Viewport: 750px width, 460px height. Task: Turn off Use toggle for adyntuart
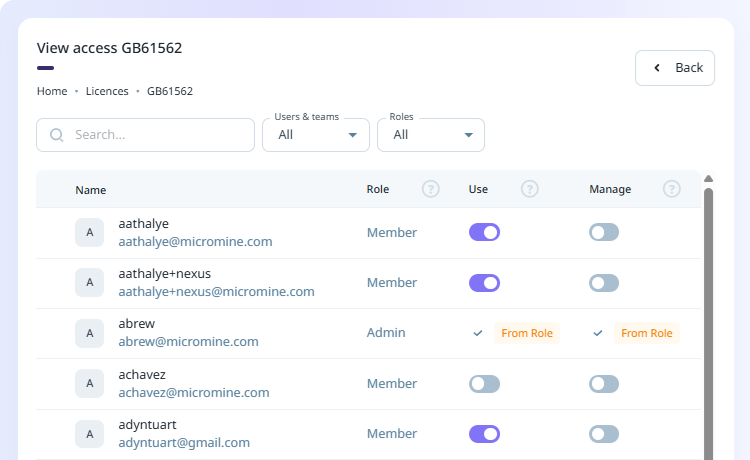click(x=484, y=434)
